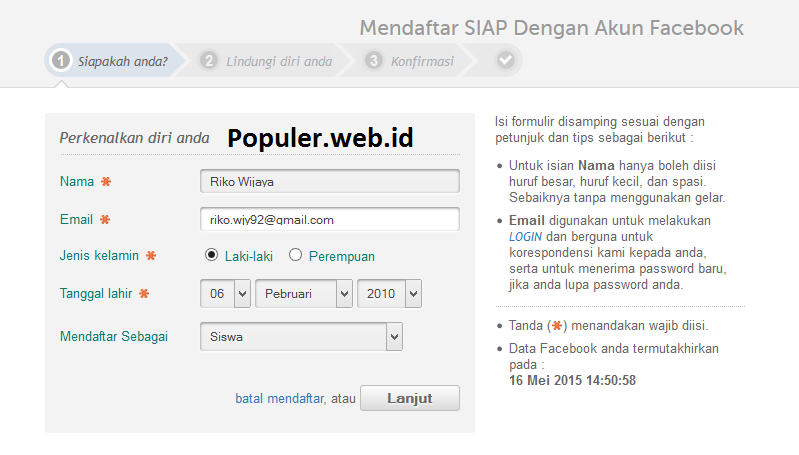Click the Mendaftar SIAP Dengan Akun Facebook title
Screen dimensions: 799x455
coord(552,28)
